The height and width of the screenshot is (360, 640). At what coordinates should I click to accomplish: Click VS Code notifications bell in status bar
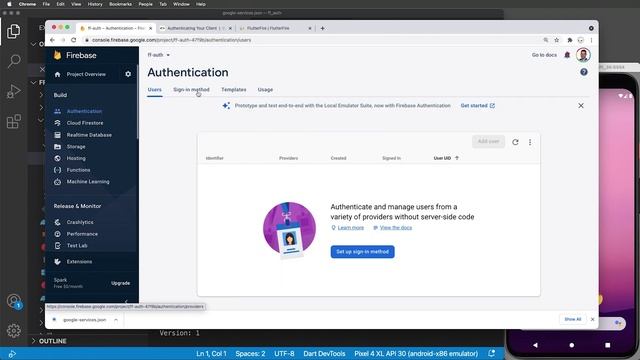[491, 353]
